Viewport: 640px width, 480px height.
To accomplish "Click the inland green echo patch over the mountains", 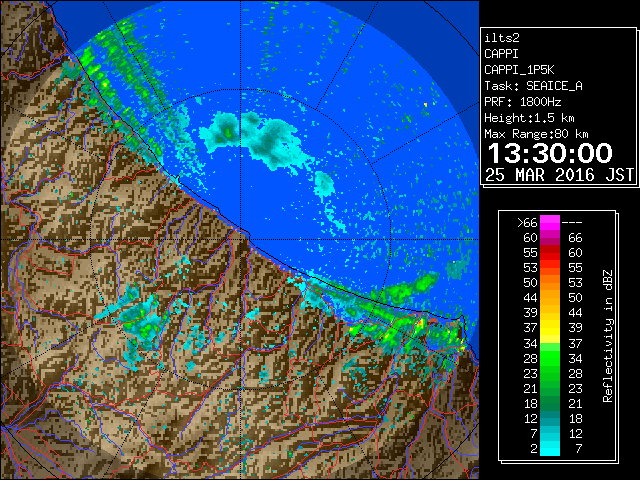I will [141, 320].
